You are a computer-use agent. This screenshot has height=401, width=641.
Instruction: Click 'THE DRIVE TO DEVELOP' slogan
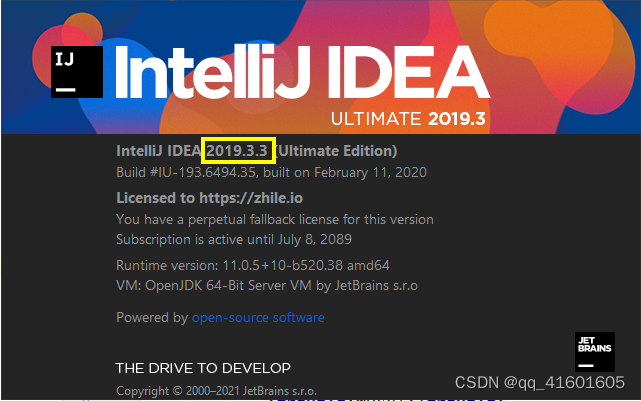203,368
